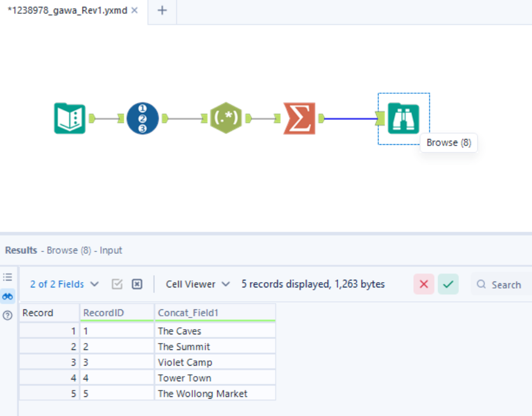Deselect all fields with the boxed X icon
The image size is (532, 416).
pyautogui.click(x=136, y=284)
